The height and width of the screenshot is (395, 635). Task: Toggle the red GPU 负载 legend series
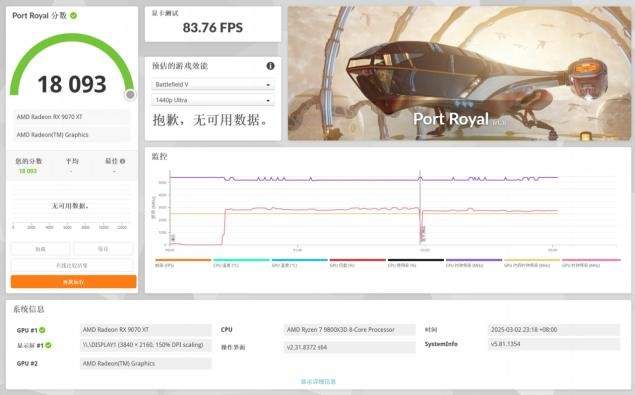coord(357,263)
